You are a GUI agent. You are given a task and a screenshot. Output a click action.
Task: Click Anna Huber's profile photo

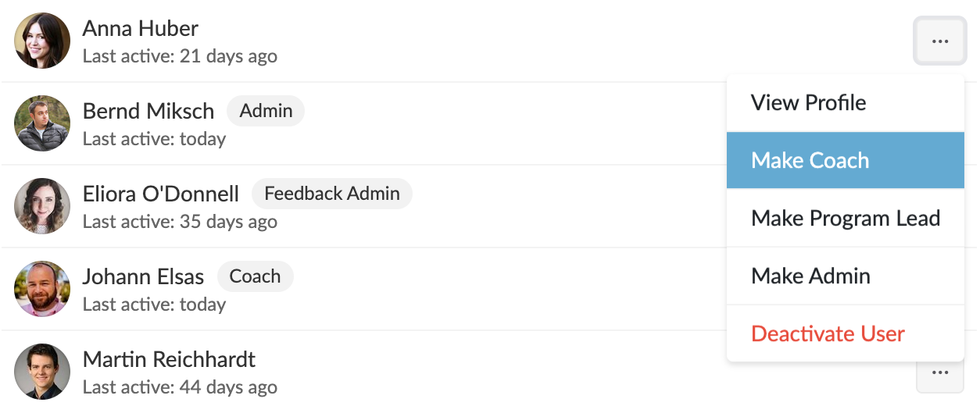(42, 41)
